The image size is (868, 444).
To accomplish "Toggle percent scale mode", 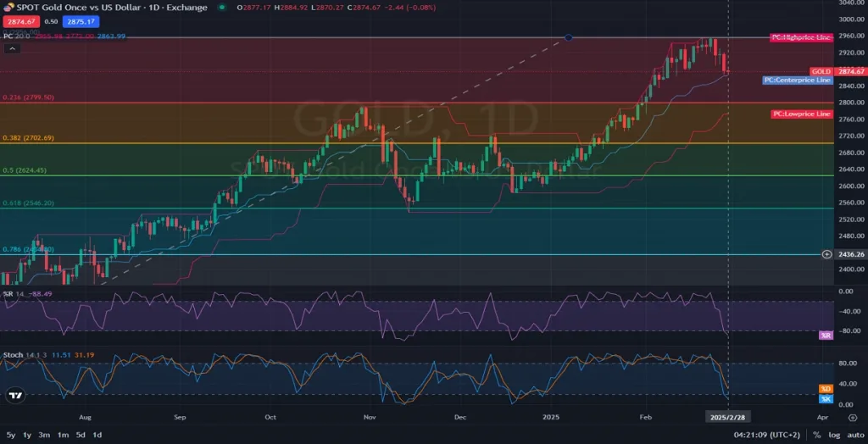I will click(x=816, y=436).
